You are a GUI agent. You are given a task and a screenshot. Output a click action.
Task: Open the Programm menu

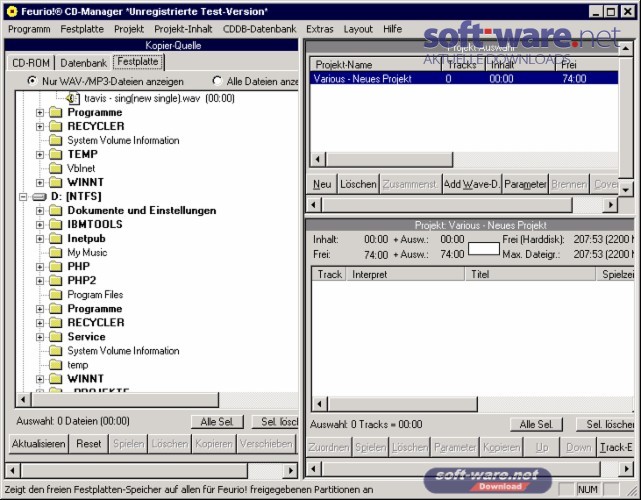[x=29, y=29]
